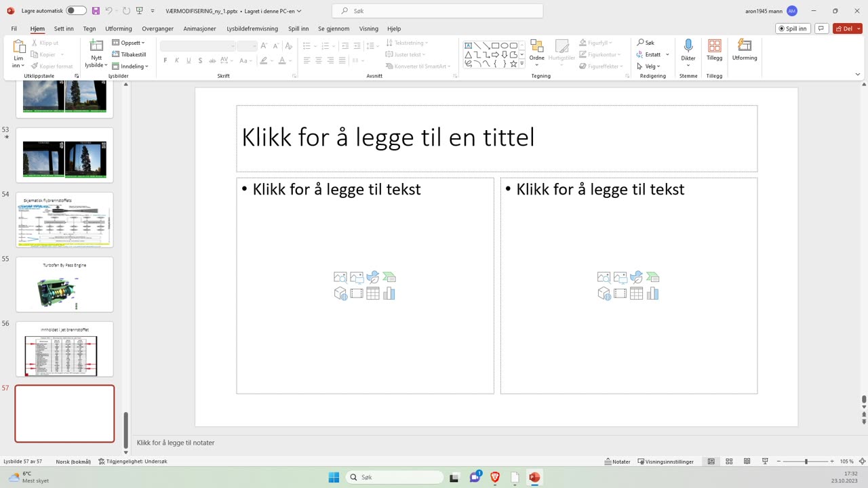Open Utklippstavle clipboard dialog launcher
This screenshot has width=868, height=488.
[76, 76]
